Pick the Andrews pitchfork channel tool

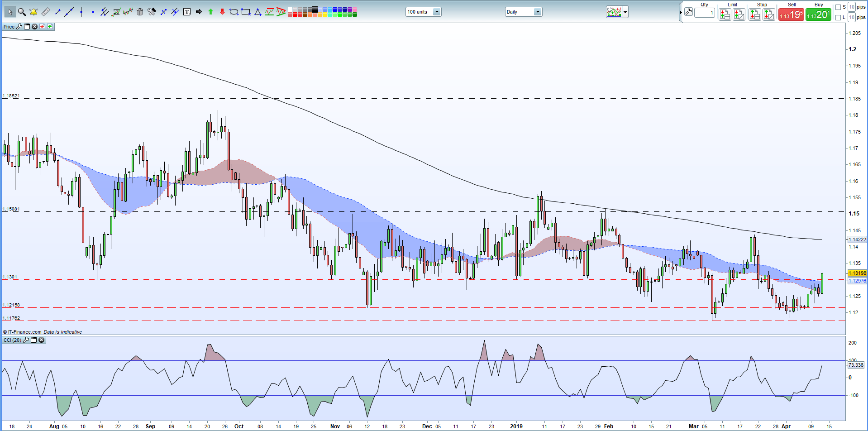click(x=105, y=12)
